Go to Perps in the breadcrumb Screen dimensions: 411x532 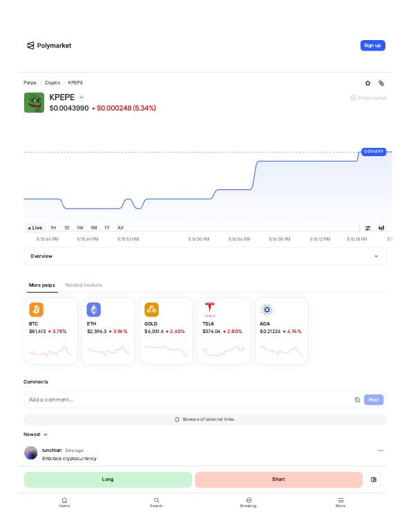(x=30, y=83)
